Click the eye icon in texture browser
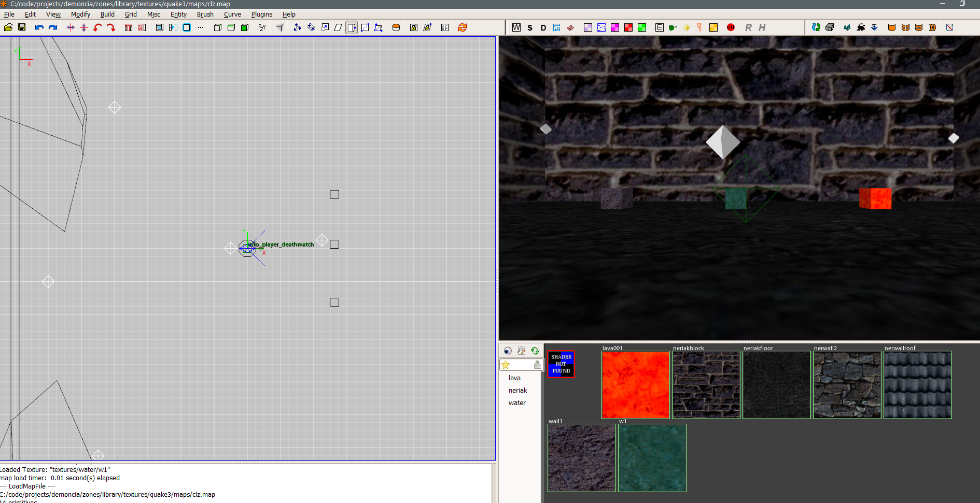980x503 pixels. [508, 351]
